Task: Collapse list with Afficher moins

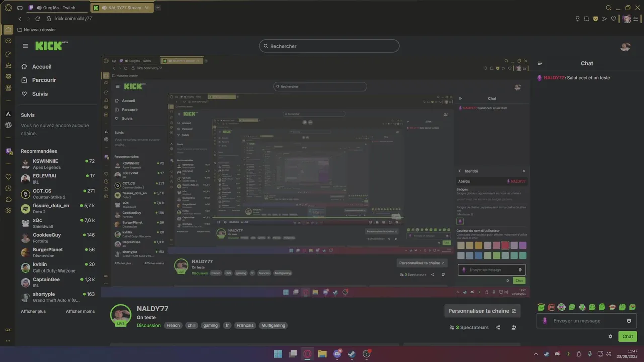Action: 80,311
